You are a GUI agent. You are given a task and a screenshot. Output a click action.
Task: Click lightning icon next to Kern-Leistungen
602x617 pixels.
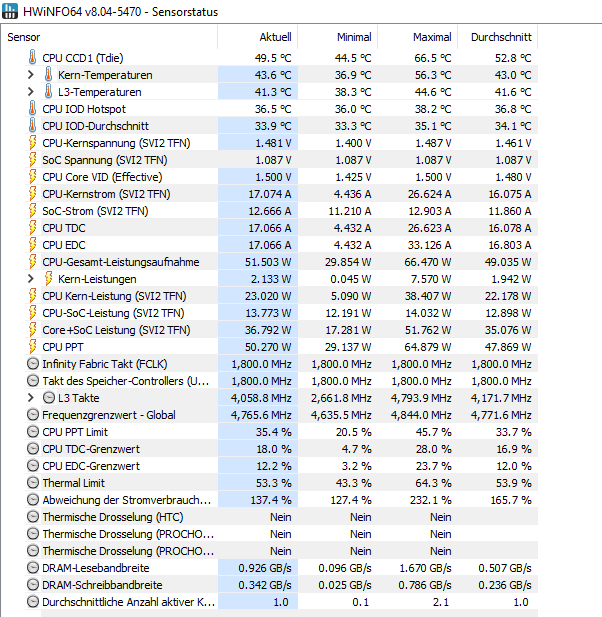[x=48, y=279]
